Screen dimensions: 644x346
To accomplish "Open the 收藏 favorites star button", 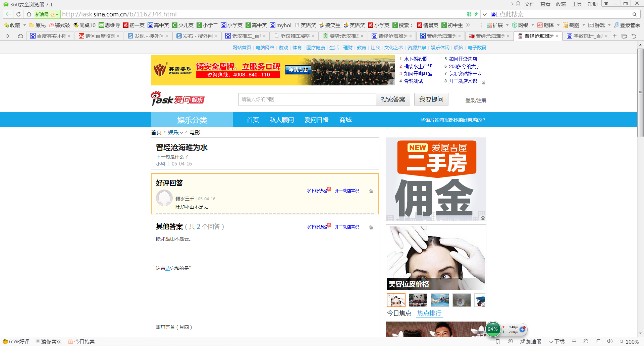I will pyautogui.click(x=12, y=25).
